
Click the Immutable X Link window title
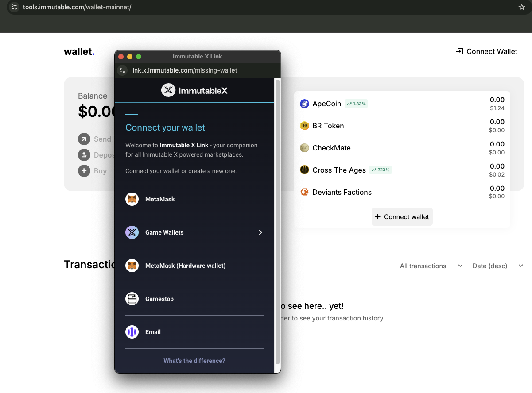pyautogui.click(x=198, y=56)
